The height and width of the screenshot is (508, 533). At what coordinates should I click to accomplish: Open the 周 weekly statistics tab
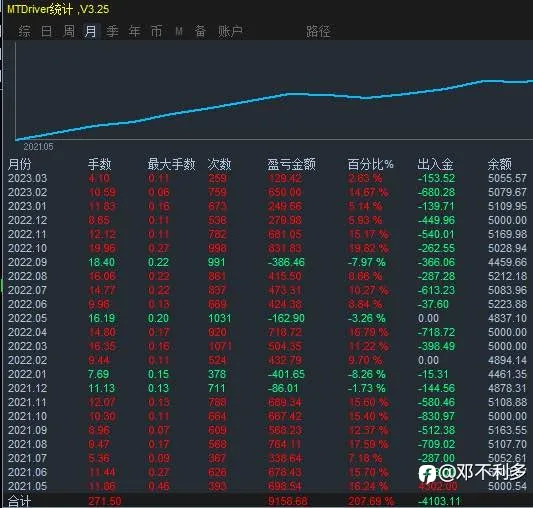point(69,32)
